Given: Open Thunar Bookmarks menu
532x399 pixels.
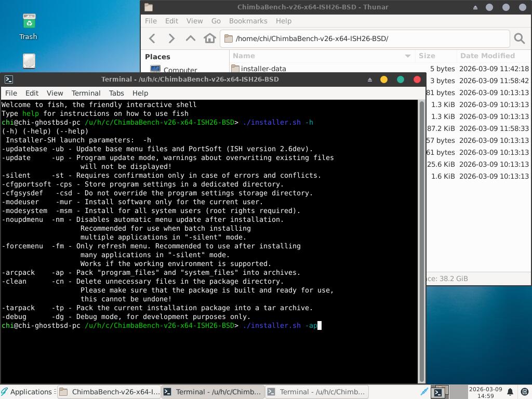Looking at the screenshot, I should (x=248, y=21).
